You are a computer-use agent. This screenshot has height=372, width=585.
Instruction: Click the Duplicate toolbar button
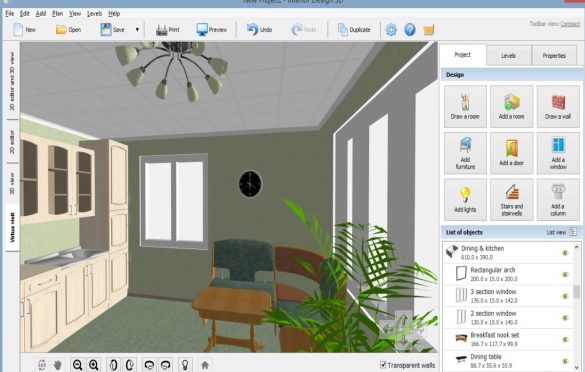(354, 29)
